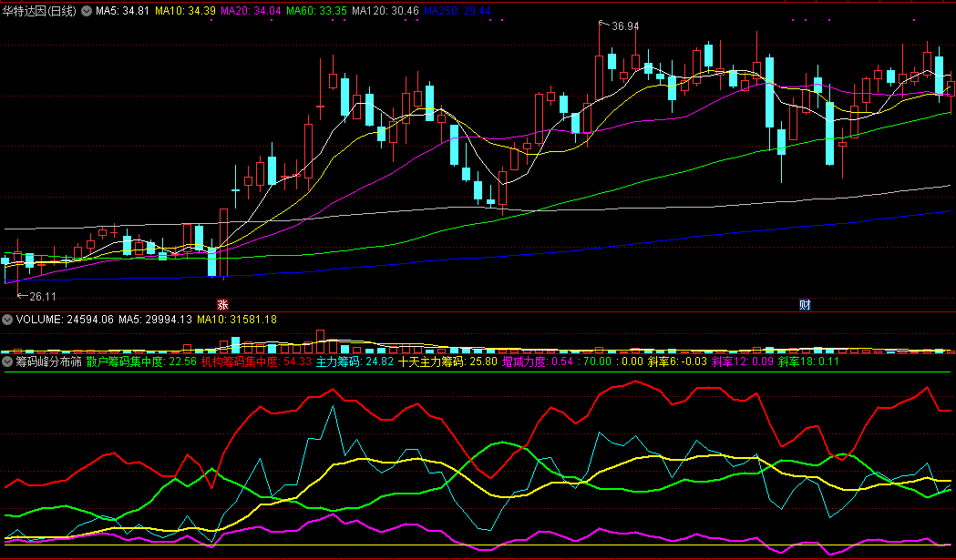Click the yellow MA10: 34.39 label
The height and width of the screenshot is (560, 956).
click(185, 11)
